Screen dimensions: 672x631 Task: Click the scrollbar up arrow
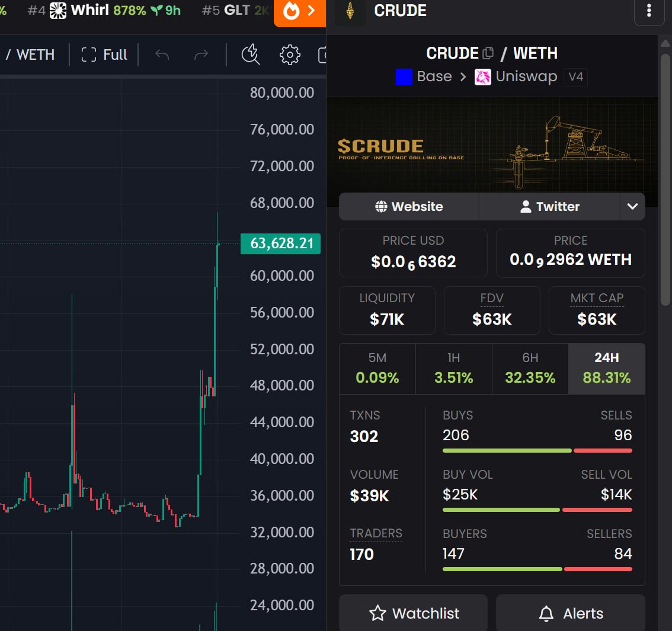click(665, 43)
